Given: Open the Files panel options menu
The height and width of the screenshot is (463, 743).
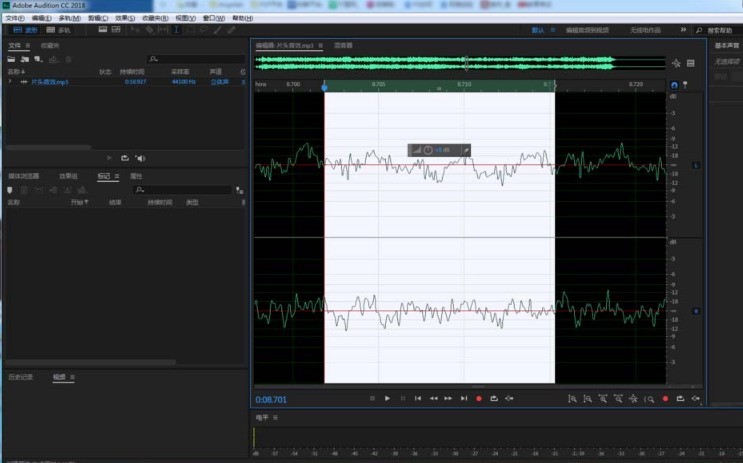Looking at the screenshot, I should coord(28,45).
